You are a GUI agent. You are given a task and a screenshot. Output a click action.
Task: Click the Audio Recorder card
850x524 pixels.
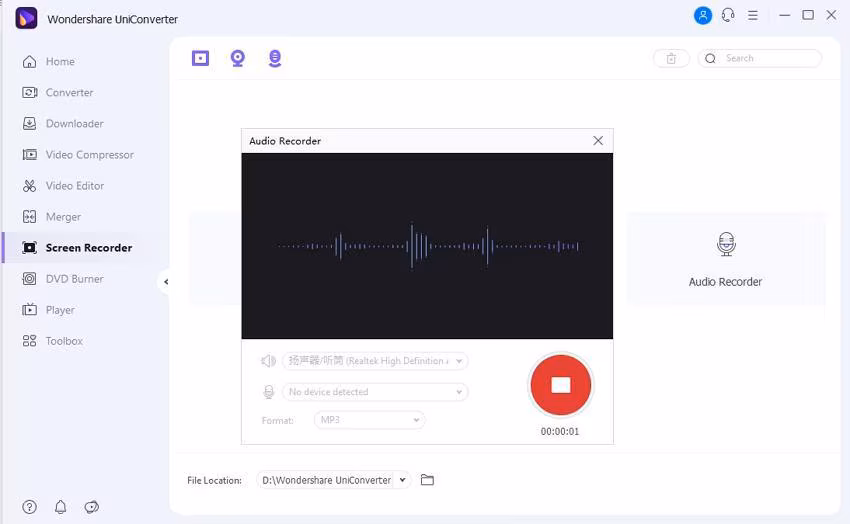coord(725,258)
